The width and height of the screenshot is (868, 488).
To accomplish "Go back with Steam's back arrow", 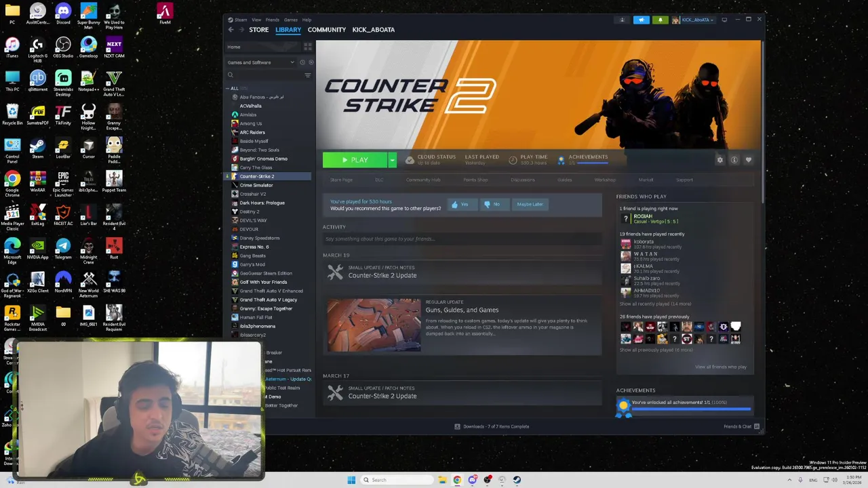I will (x=231, y=30).
